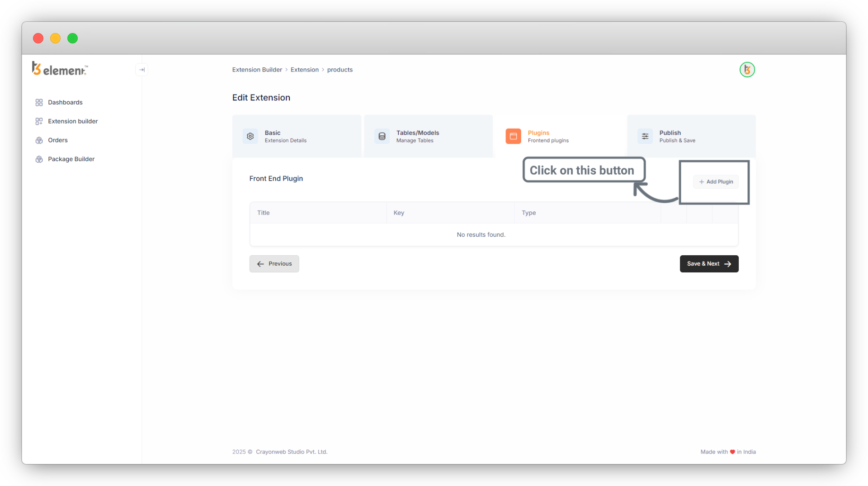Image resolution: width=868 pixels, height=486 pixels.
Task: Collapse the sidebar using the arrow icon
Action: pos(142,70)
